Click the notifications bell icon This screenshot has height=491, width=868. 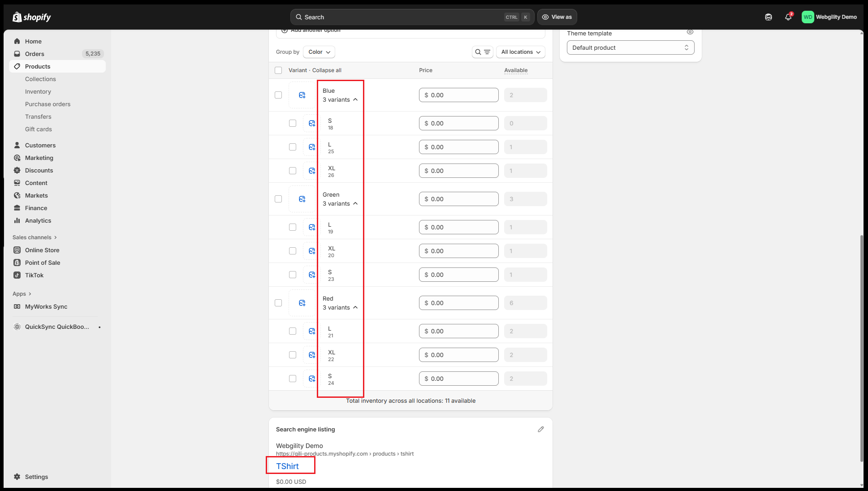pyautogui.click(x=788, y=17)
